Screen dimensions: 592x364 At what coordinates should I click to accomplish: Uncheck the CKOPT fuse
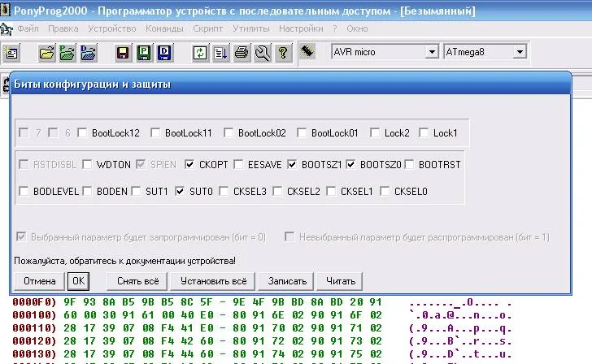point(189,164)
